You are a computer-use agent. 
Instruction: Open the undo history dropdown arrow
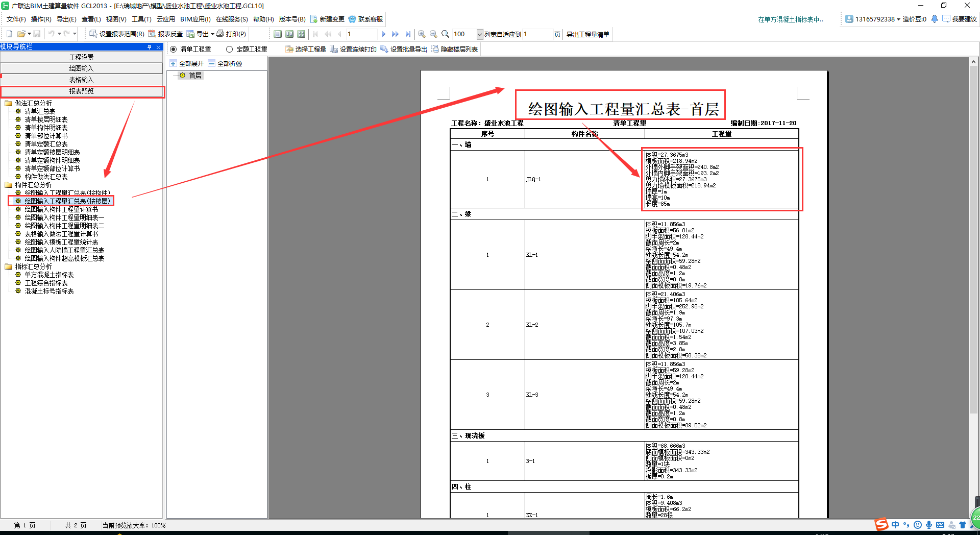(59, 34)
